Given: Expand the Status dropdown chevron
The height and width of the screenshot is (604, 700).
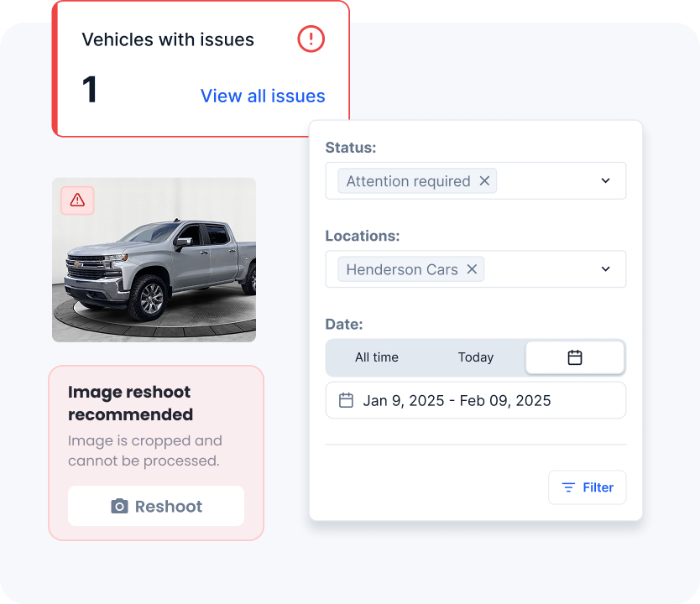Looking at the screenshot, I should coord(605,180).
